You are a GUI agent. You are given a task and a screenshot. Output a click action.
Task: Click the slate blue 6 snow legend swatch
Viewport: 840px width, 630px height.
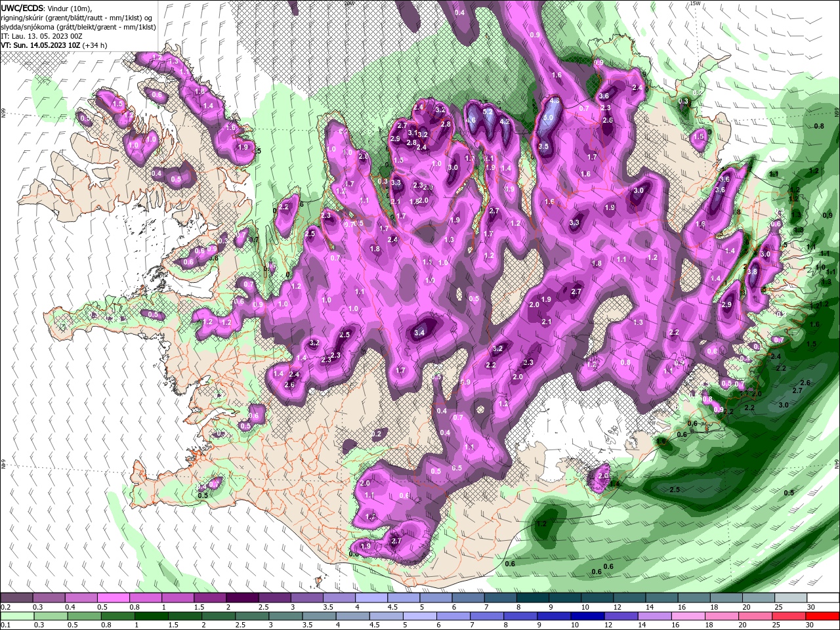click(468, 598)
